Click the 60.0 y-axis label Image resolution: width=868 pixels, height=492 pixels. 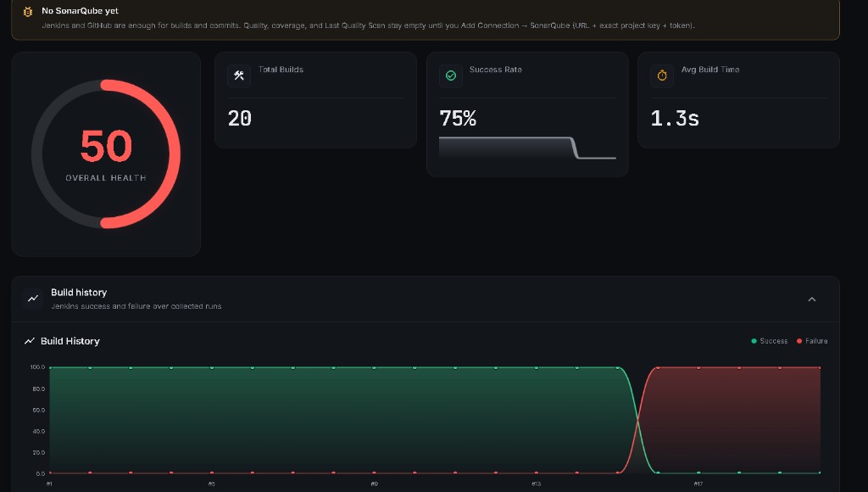click(x=39, y=410)
